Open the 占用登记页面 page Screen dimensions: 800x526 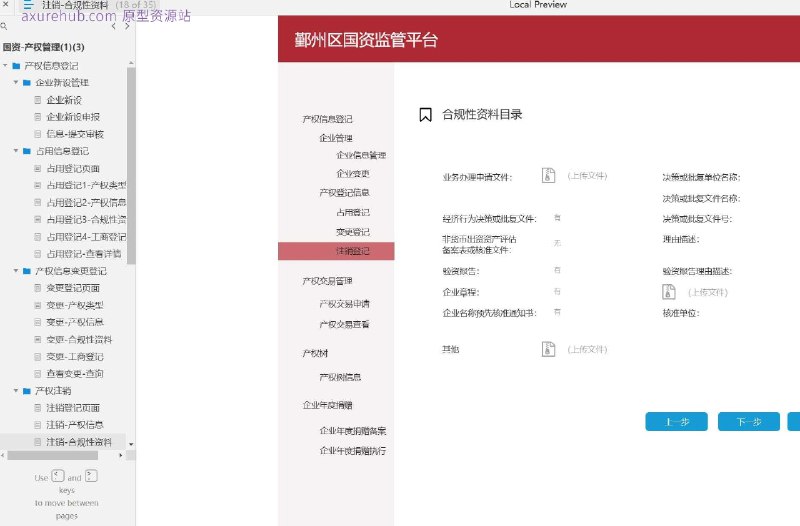73,168
